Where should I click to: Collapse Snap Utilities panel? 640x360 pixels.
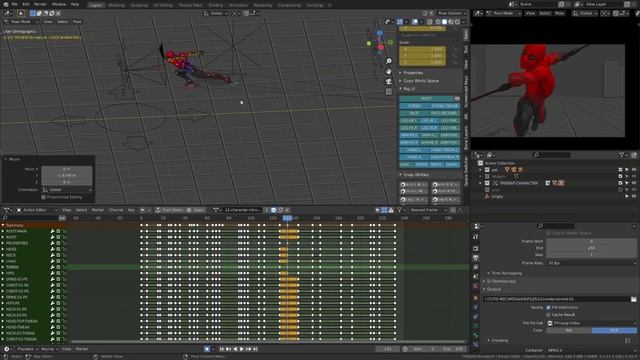(x=414, y=175)
